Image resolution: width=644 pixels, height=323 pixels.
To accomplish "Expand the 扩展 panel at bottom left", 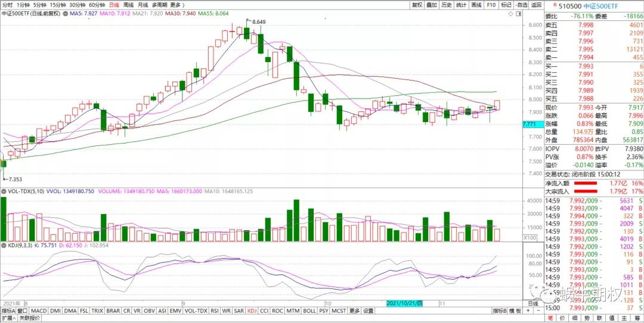I will (x=7, y=318).
